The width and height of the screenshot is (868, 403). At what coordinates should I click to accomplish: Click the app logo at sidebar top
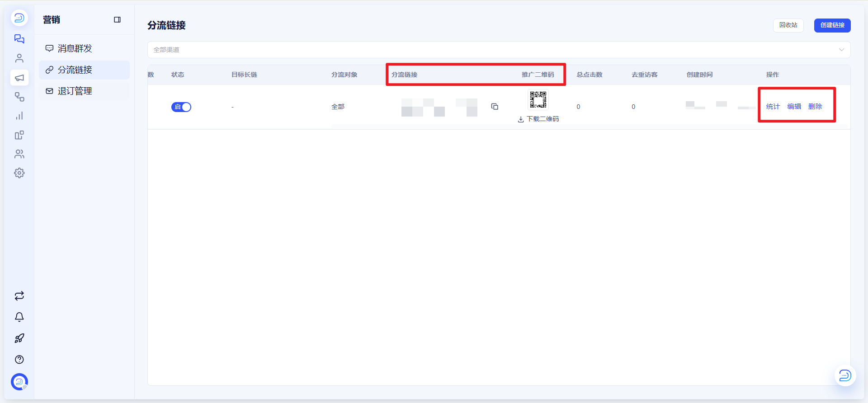tap(19, 18)
